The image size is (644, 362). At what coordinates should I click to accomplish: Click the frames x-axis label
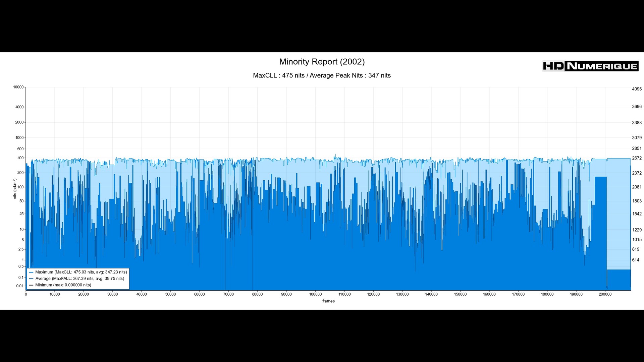point(328,301)
